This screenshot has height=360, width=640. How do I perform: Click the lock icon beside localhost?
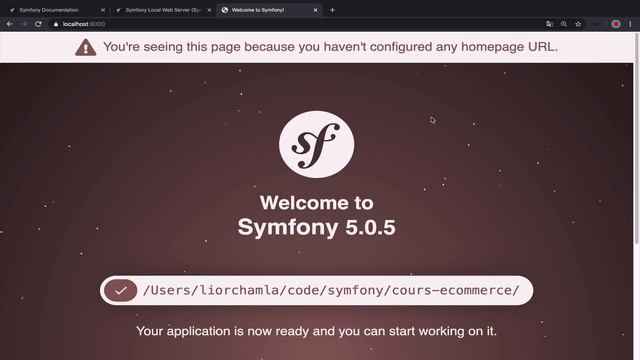(x=56, y=24)
